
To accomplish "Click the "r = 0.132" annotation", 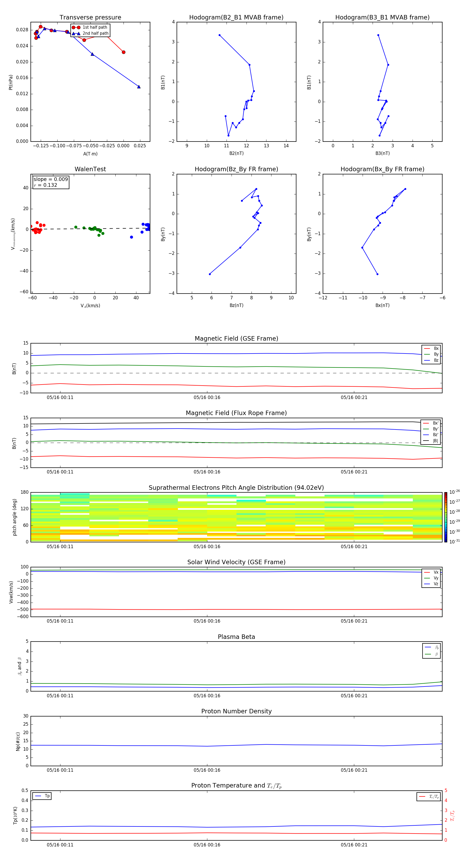I will point(45,185).
